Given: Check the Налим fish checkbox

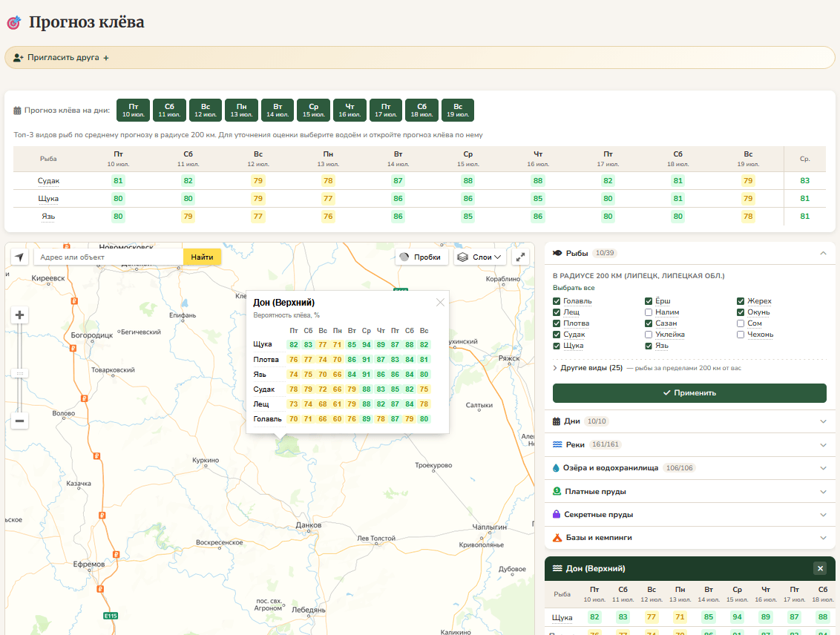Looking at the screenshot, I should [x=649, y=312].
